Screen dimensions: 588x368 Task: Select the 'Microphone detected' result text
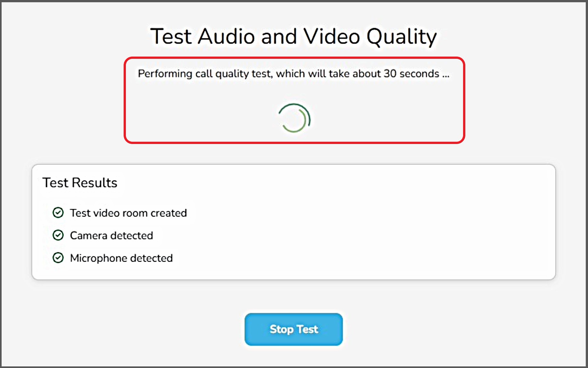point(121,258)
